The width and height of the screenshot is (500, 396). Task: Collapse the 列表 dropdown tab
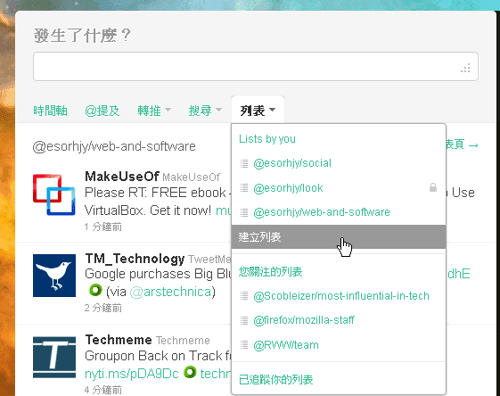point(258,110)
